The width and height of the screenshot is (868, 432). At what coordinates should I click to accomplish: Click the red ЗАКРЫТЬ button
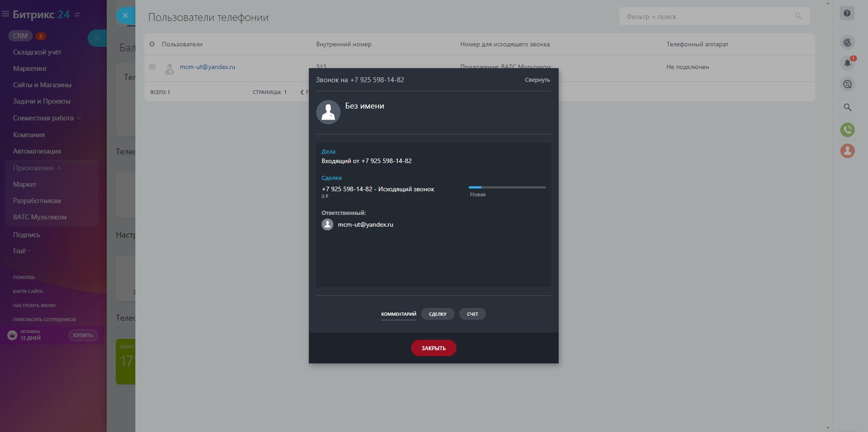434,348
